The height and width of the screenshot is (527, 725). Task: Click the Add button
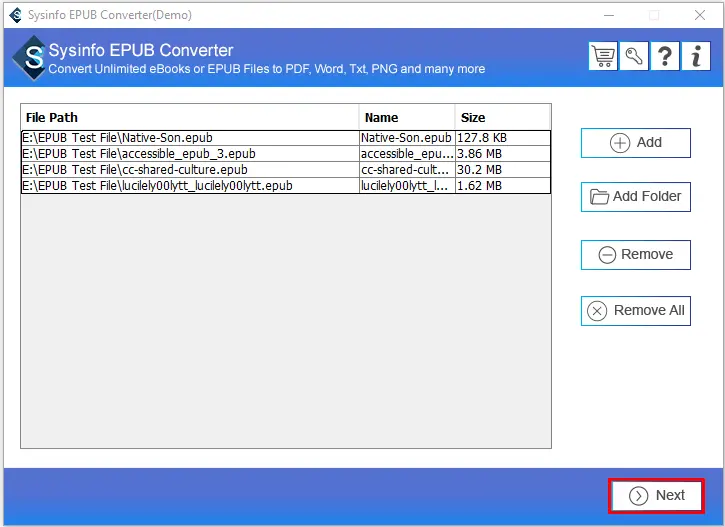[x=636, y=143]
